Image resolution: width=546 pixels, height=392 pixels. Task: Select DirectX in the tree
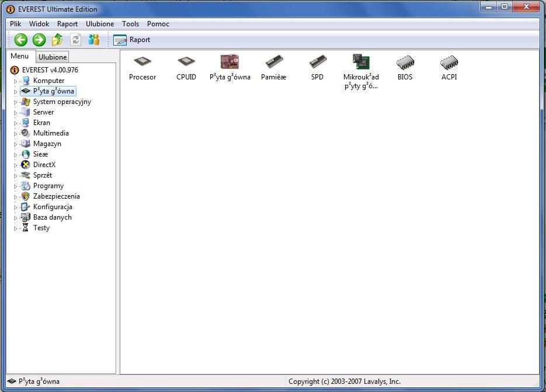coord(44,165)
